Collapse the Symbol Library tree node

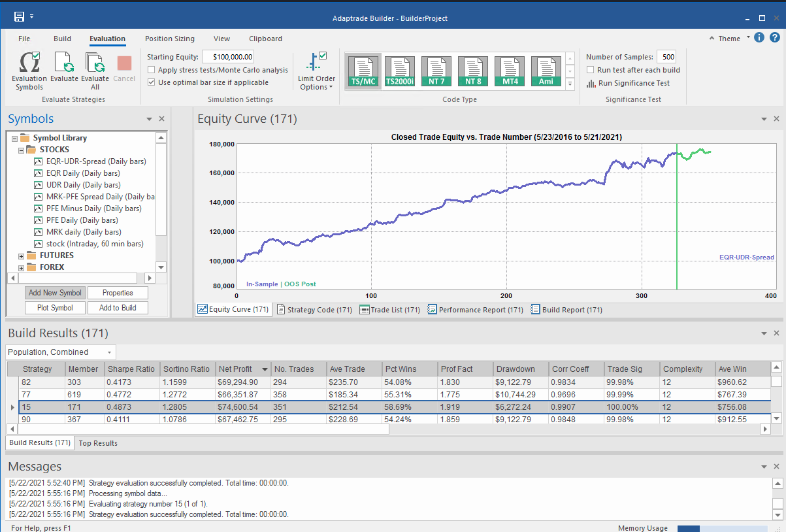pyautogui.click(x=15, y=138)
